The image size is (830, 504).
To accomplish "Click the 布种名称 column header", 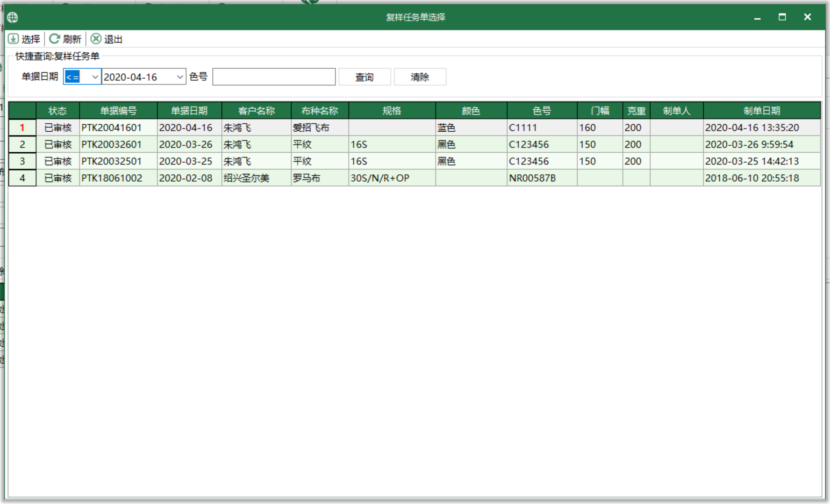I will (x=320, y=111).
